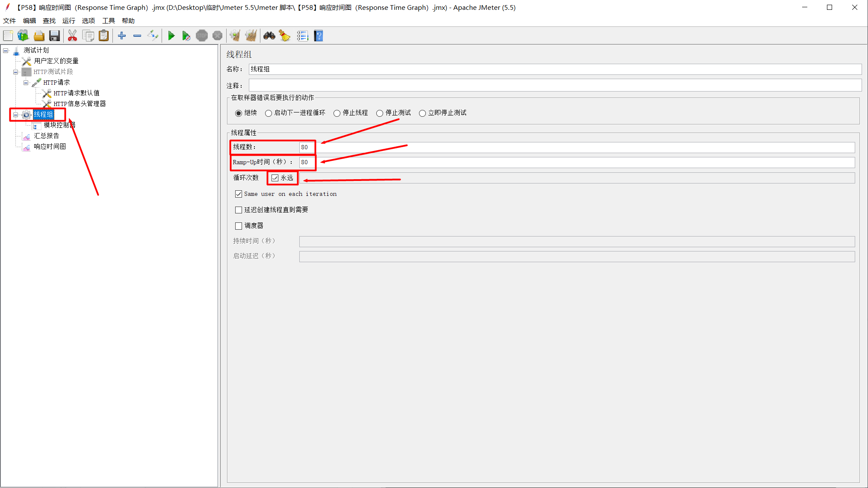Open the 帮助 menu
Image resolution: width=868 pixels, height=488 pixels.
(x=128, y=21)
